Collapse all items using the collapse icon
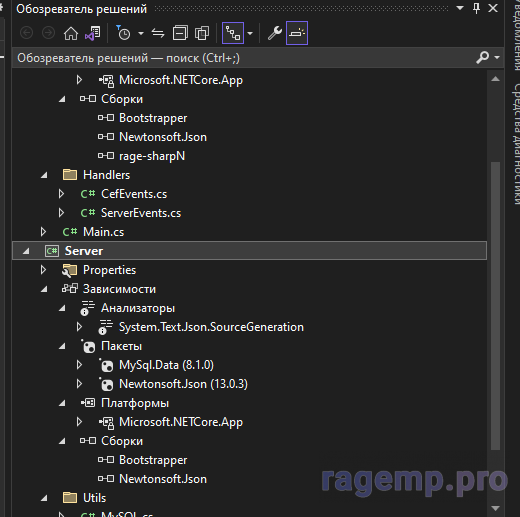 coord(180,33)
